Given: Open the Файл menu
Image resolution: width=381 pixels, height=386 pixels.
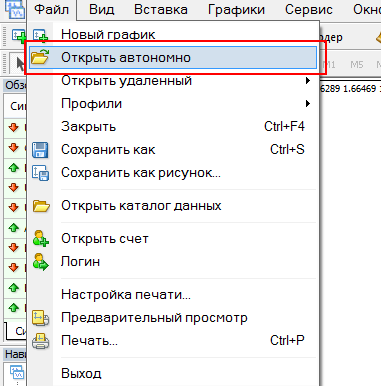Looking at the screenshot, I should tap(51, 10).
